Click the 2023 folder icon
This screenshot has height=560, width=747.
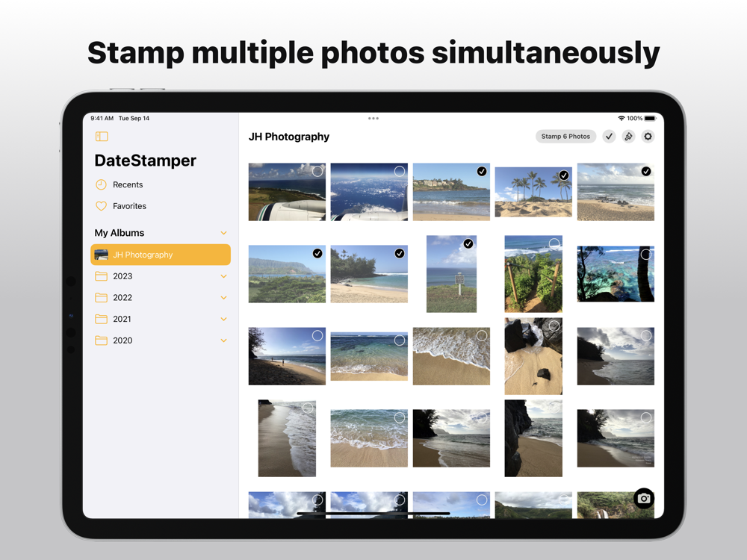click(101, 276)
